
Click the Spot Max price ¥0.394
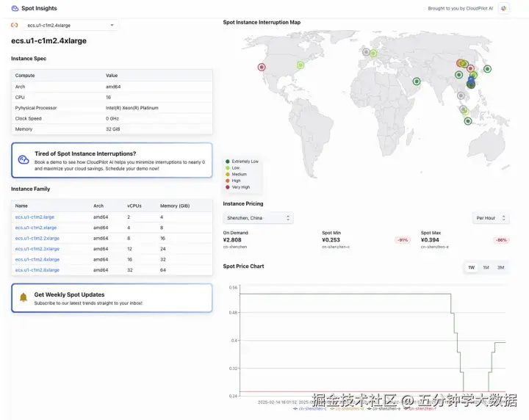point(430,240)
